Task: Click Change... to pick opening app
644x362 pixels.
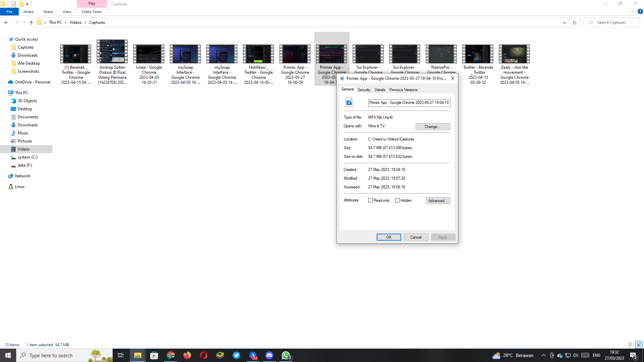Action: (x=432, y=127)
